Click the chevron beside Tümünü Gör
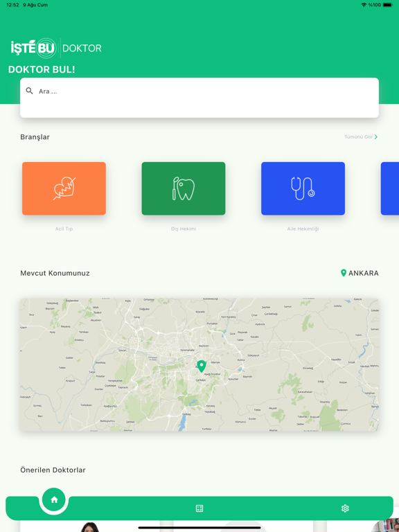Viewport: 399px width, 532px height. (376, 136)
